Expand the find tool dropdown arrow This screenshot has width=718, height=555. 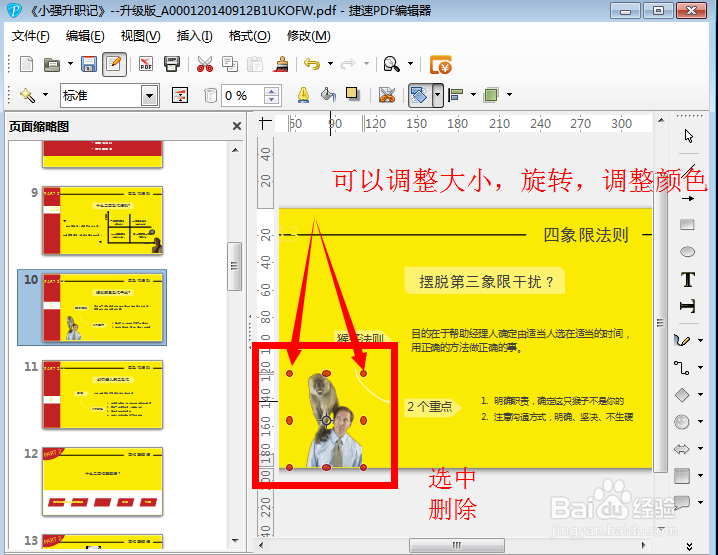411,64
